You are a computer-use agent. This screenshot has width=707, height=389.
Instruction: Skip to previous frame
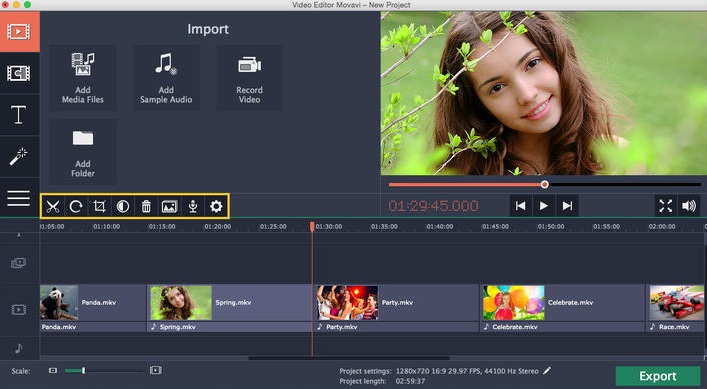(x=520, y=206)
